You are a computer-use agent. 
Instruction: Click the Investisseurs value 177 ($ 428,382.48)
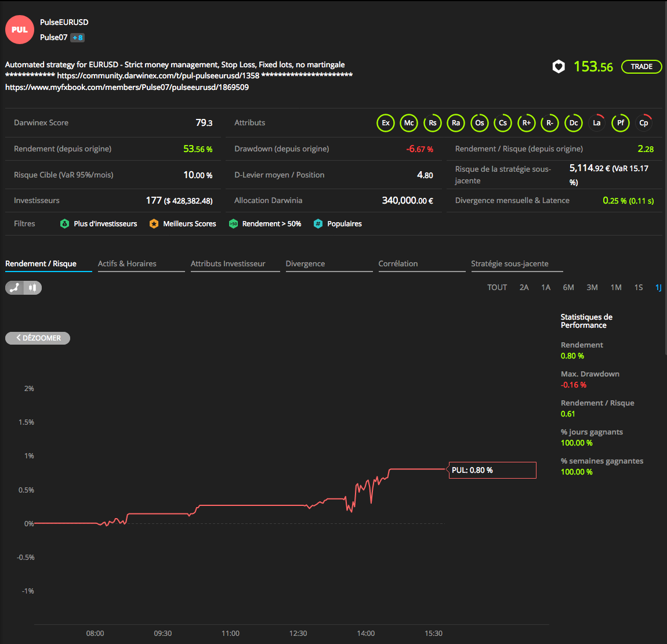[179, 201]
